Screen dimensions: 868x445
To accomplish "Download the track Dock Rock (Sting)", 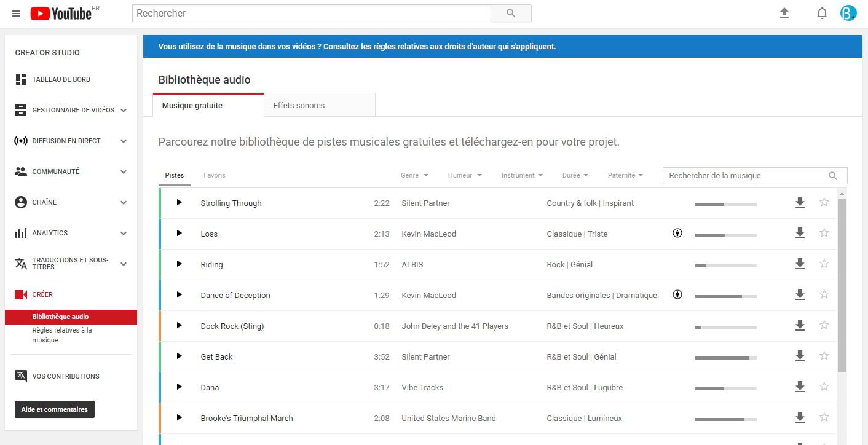I will tap(800, 325).
